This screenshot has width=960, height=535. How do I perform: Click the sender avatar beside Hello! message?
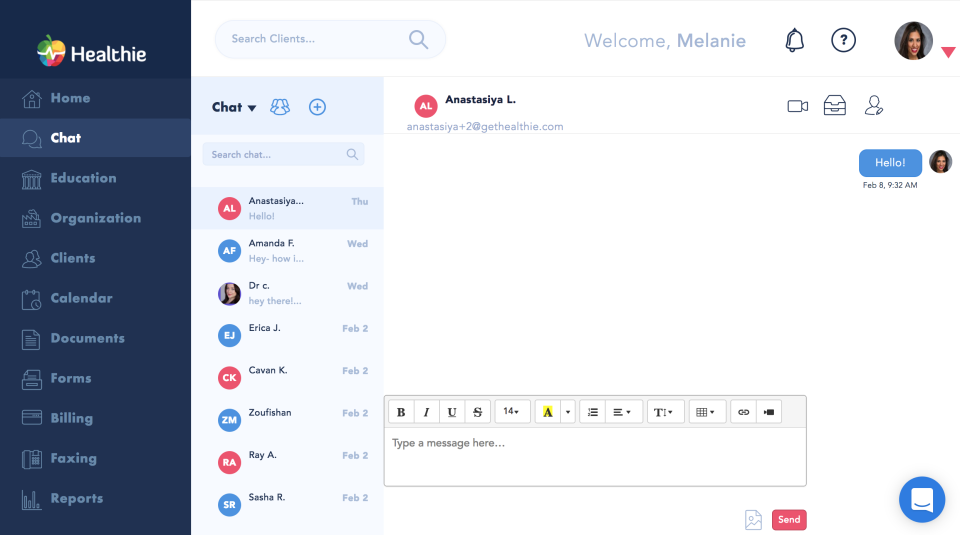coord(940,162)
